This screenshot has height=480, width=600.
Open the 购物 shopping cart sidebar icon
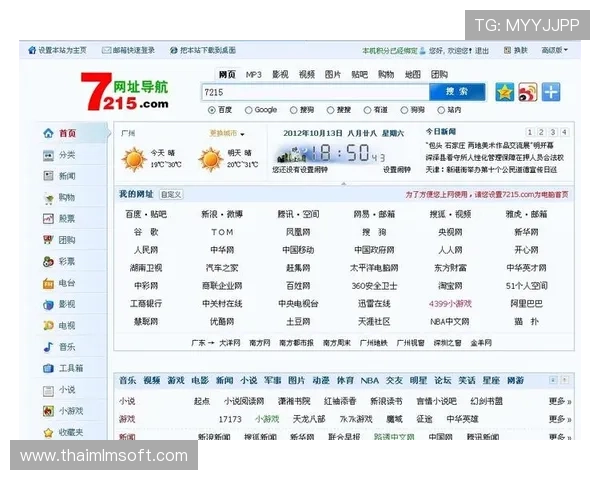(x=49, y=198)
